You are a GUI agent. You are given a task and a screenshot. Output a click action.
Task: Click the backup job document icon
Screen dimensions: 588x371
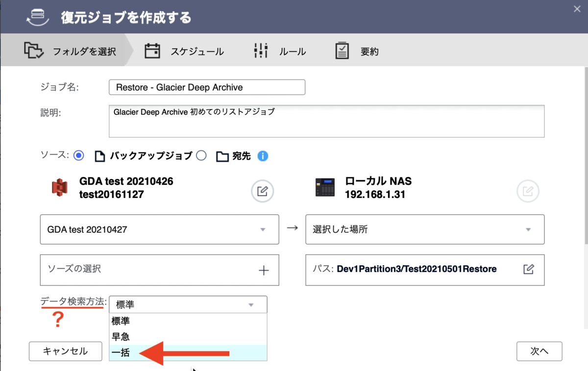point(100,156)
